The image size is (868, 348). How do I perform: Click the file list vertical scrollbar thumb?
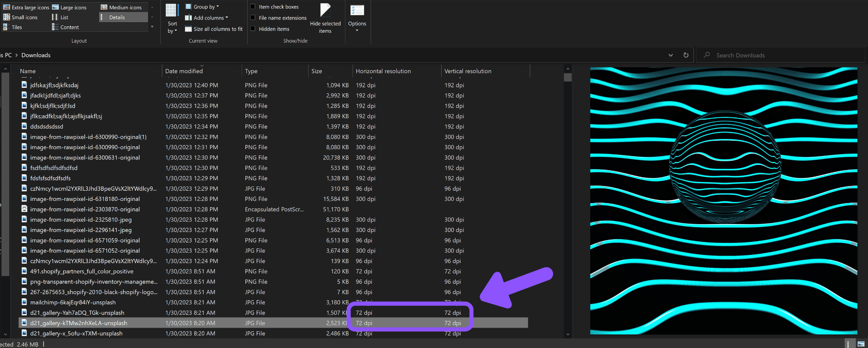(568, 78)
